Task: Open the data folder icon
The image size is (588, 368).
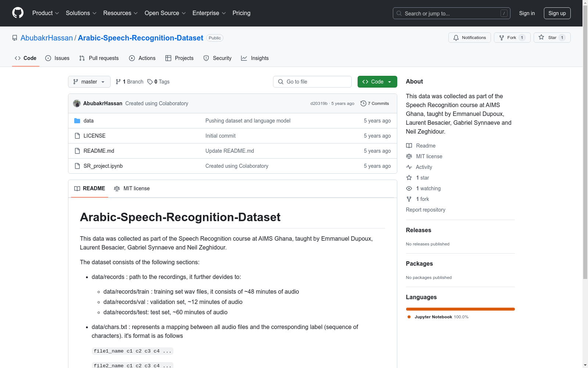Action: coord(77,121)
